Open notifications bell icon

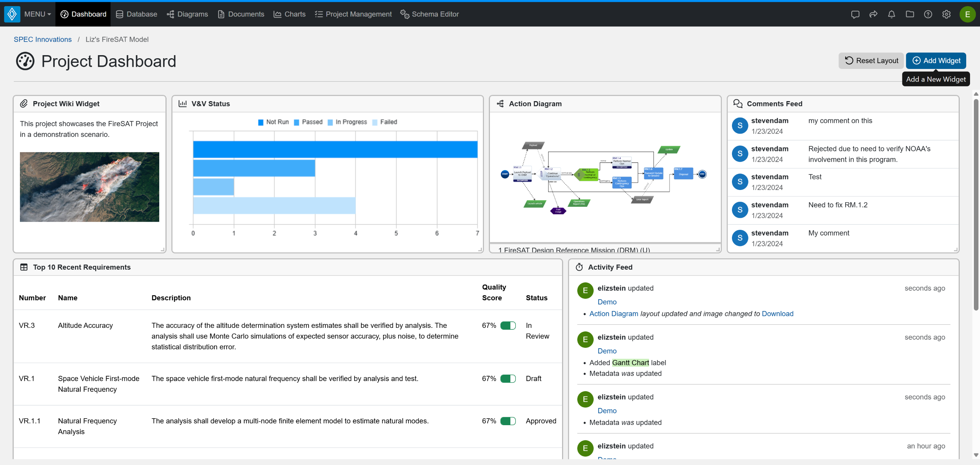pos(892,15)
